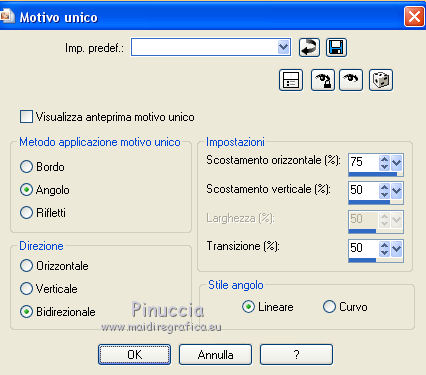Expand Scostamento orizzontale value dropdown arrow
426x375 pixels.
[397, 163]
